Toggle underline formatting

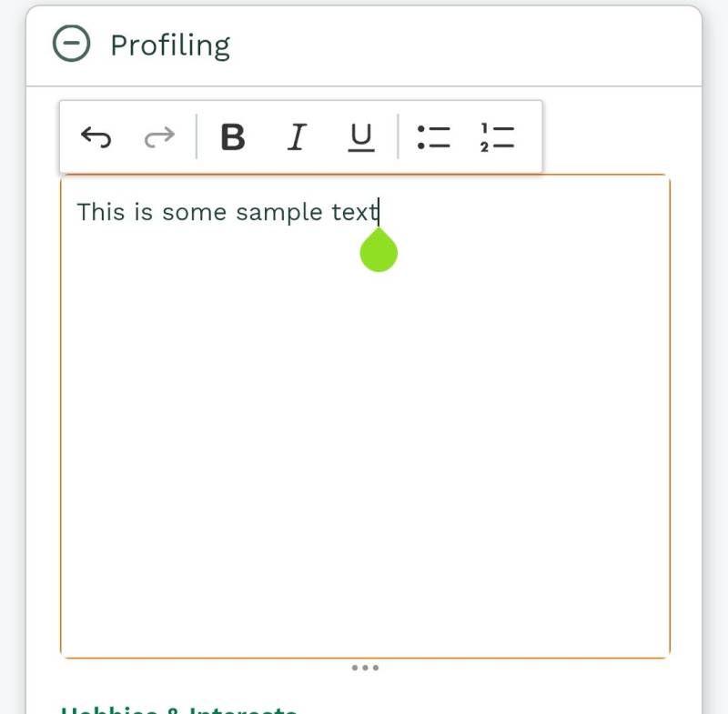coord(361,137)
